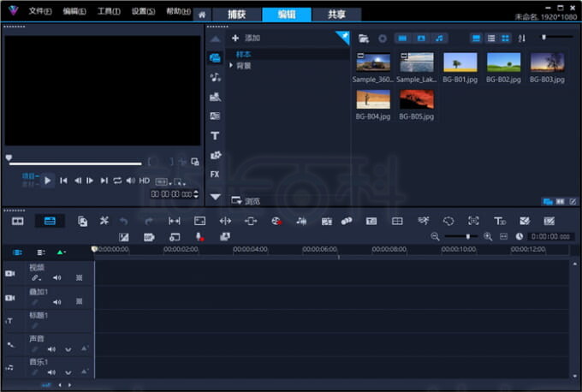Click the 添加 add folder button
The width and height of the screenshot is (582, 392).
tap(246, 39)
